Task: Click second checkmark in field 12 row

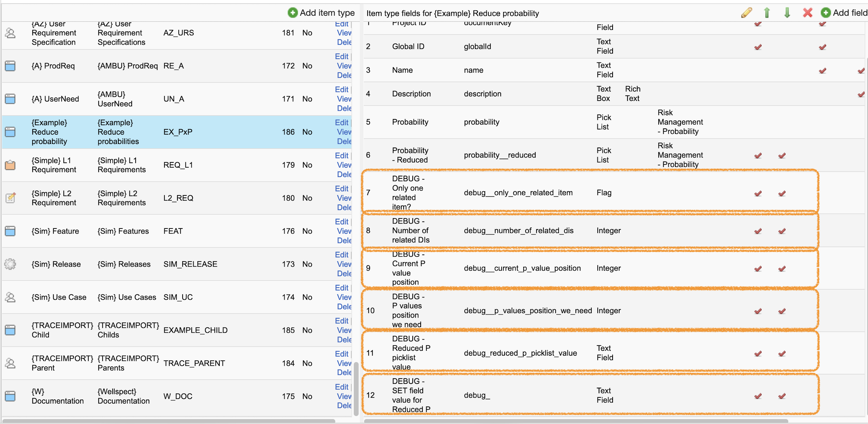Action: pyautogui.click(x=782, y=396)
